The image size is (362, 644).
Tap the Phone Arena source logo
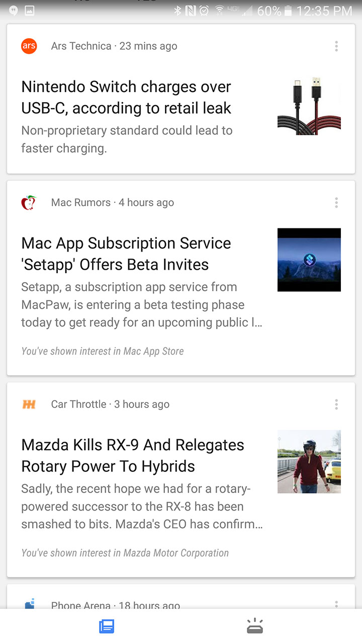(30, 603)
